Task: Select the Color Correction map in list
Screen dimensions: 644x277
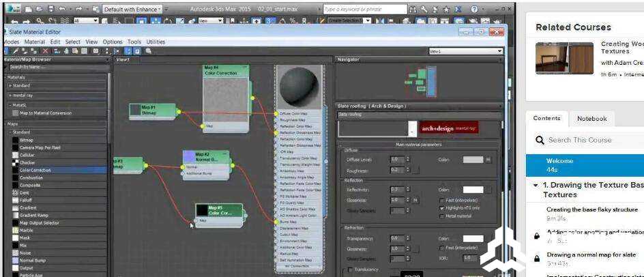Action: [x=59, y=170]
